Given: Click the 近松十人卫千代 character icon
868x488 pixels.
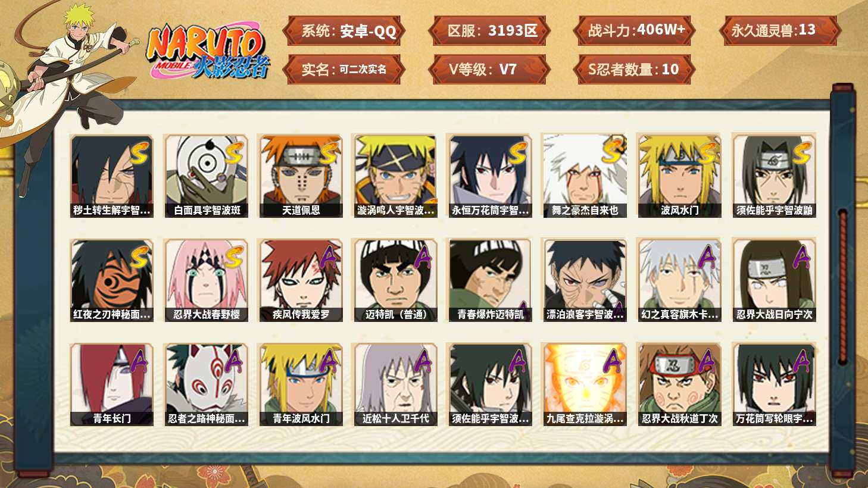Looking at the screenshot, I should [395, 384].
